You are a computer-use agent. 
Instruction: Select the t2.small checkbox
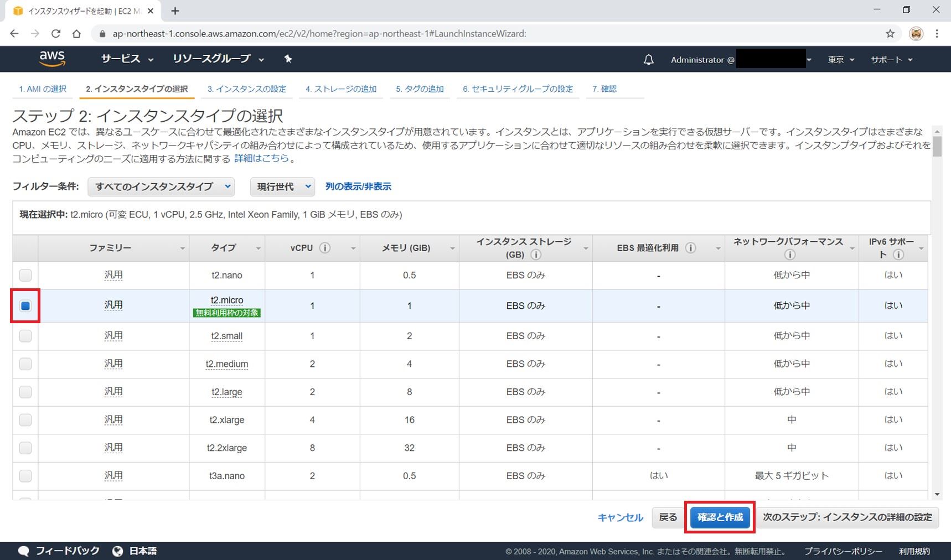pos(25,336)
